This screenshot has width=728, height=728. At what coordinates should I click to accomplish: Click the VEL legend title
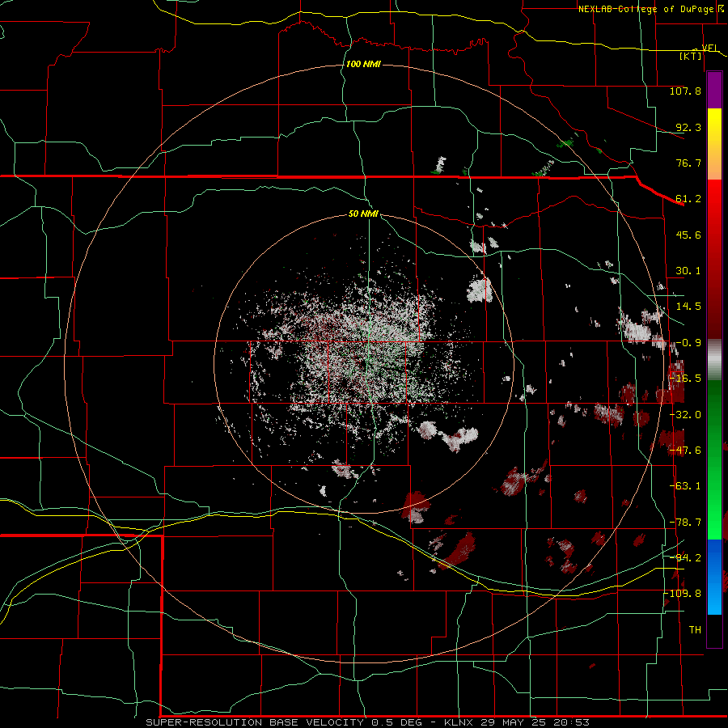click(x=709, y=48)
